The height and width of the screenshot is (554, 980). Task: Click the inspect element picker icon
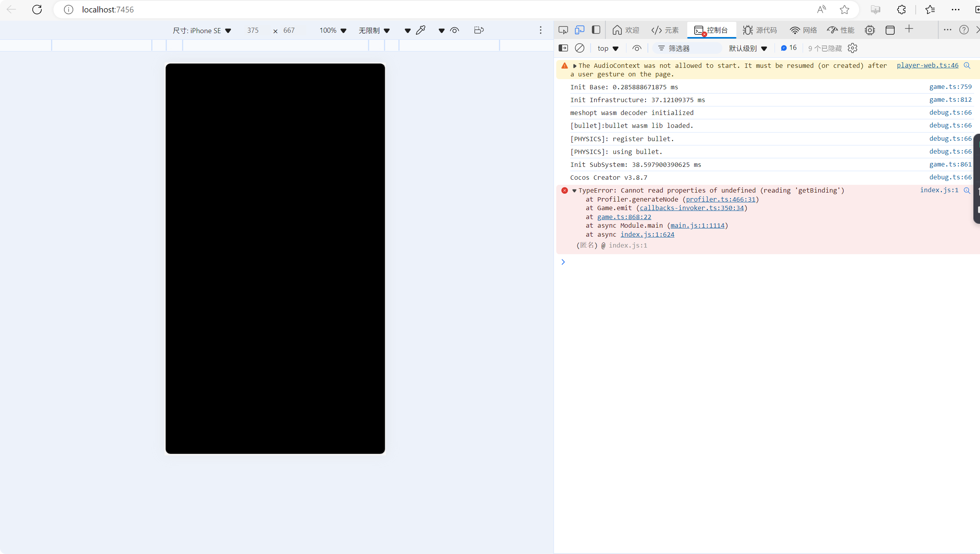563,30
